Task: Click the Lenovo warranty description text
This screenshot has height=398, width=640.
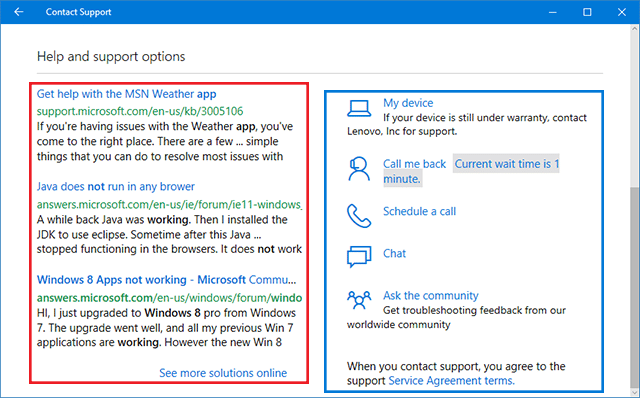Action: click(467, 125)
